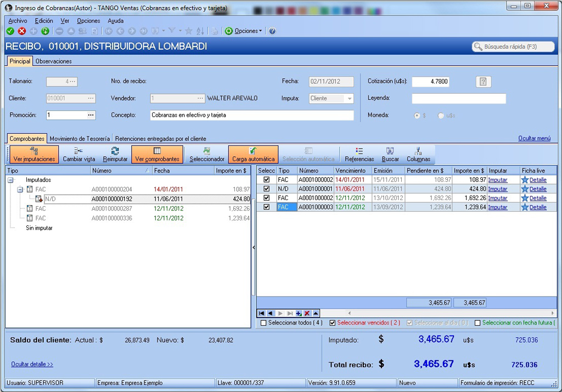Viewport: 562px width, 392px height.
Task: Click the grayed star favorites toolbar icon
Action: pos(189,31)
